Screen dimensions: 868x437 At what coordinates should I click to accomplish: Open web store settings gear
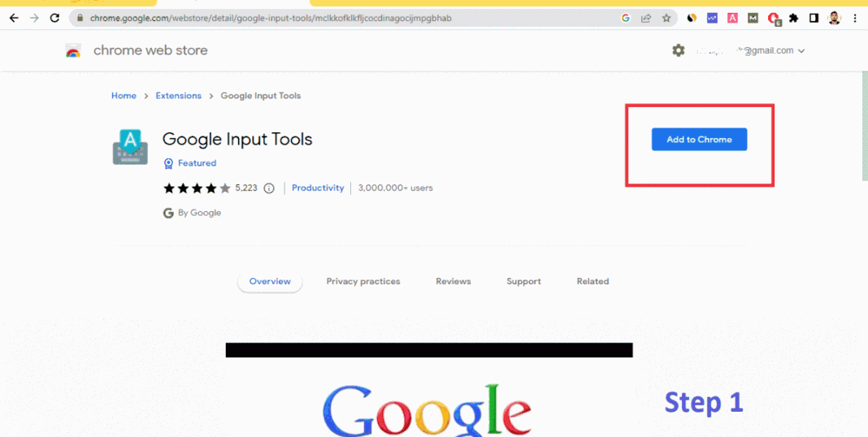pyautogui.click(x=678, y=50)
